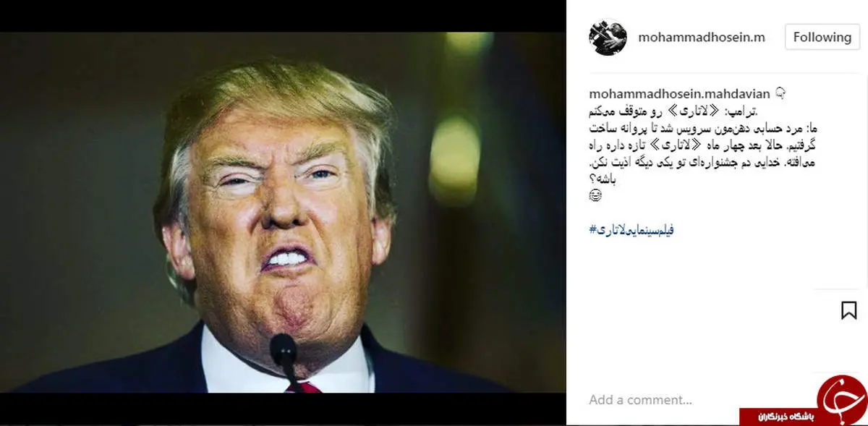Click the black bar above the photo
The width and height of the screenshot is (868, 426).
(x=283, y=16)
